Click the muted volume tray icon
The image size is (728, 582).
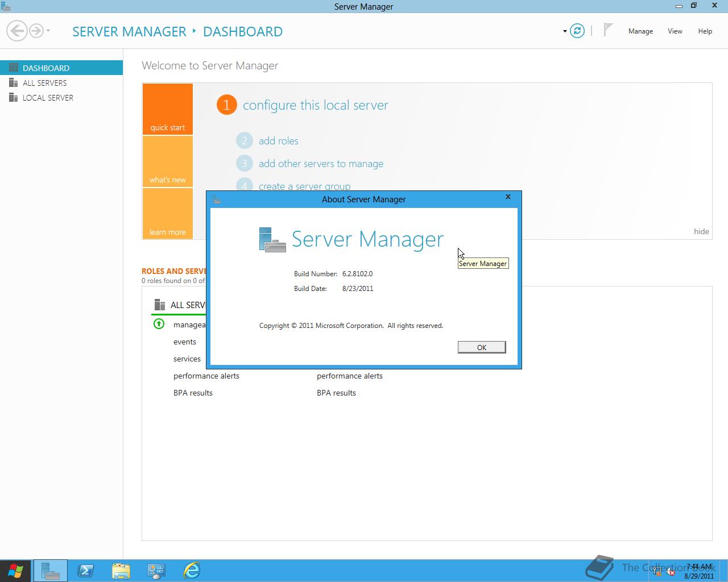(670, 572)
